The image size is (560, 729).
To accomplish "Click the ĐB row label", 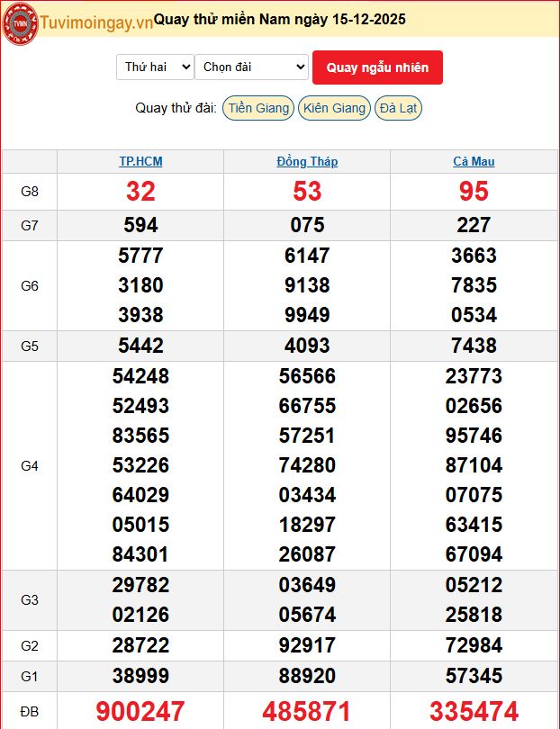I will click(x=30, y=712).
